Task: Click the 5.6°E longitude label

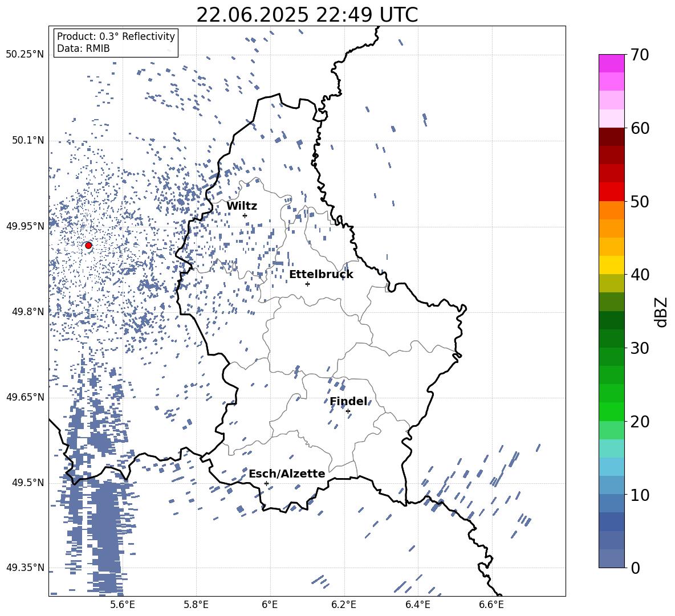Action: coord(122,605)
